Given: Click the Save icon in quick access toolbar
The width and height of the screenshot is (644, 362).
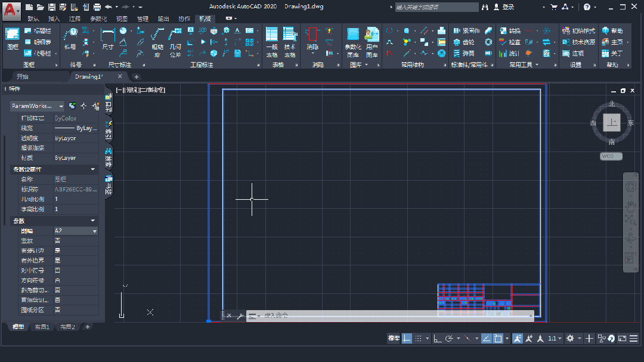Looking at the screenshot, I should tap(52, 7).
